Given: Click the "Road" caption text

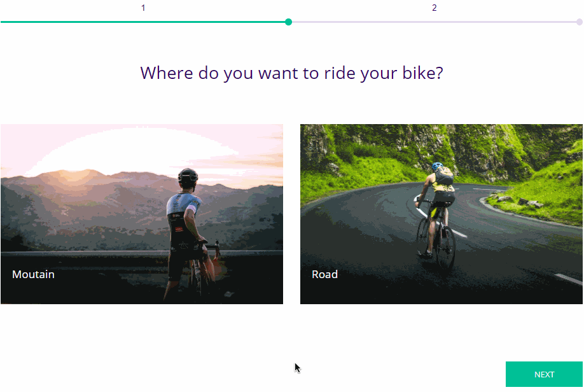Looking at the screenshot, I should point(325,274).
